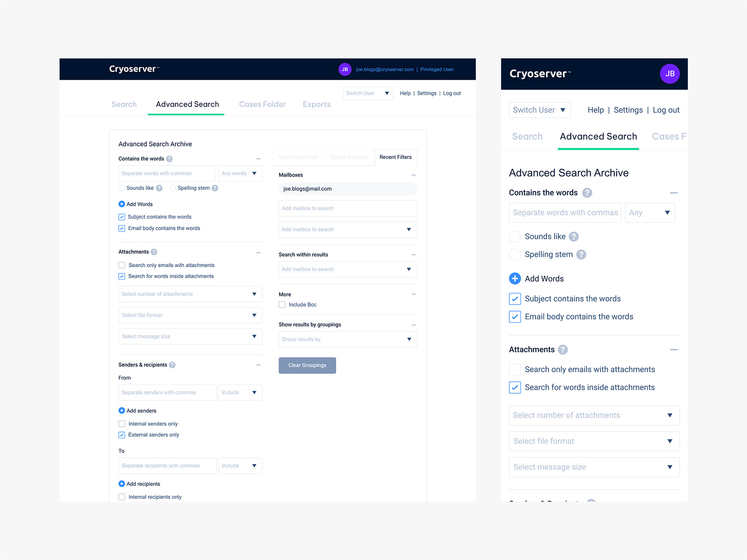Switch to Saved Searches tab

[350, 157]
